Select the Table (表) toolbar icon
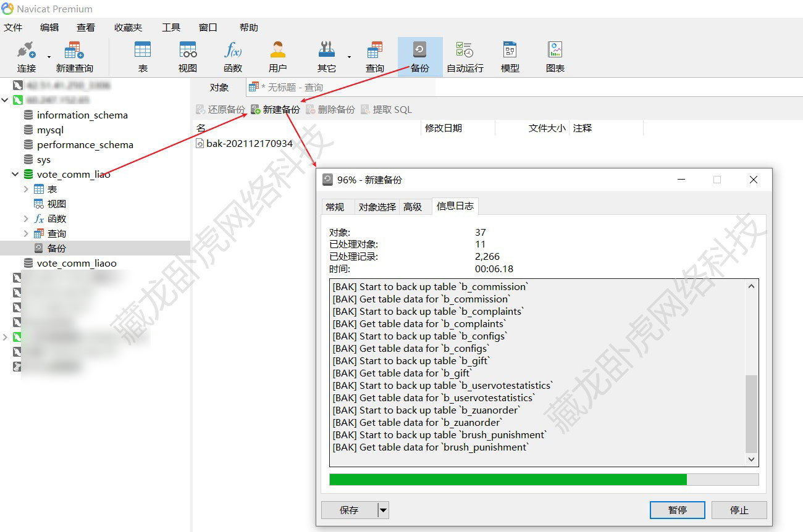 143,57
